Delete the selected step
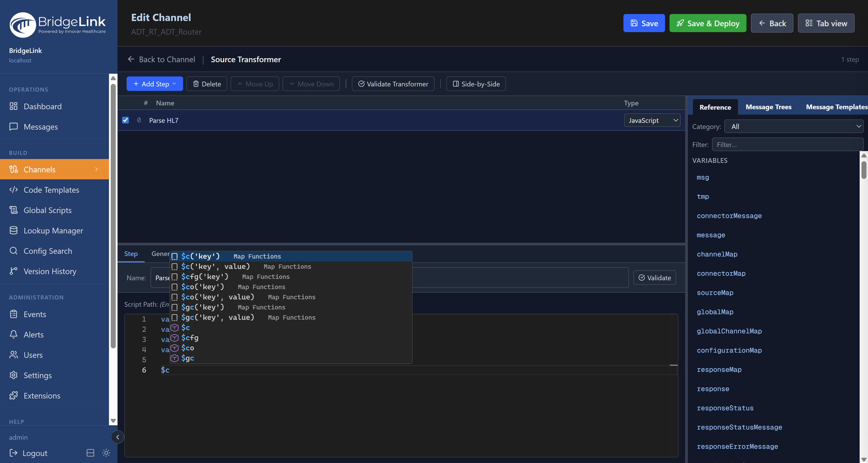Image resolution: width=868 pixels, height=463 pixels. [207, 84]
